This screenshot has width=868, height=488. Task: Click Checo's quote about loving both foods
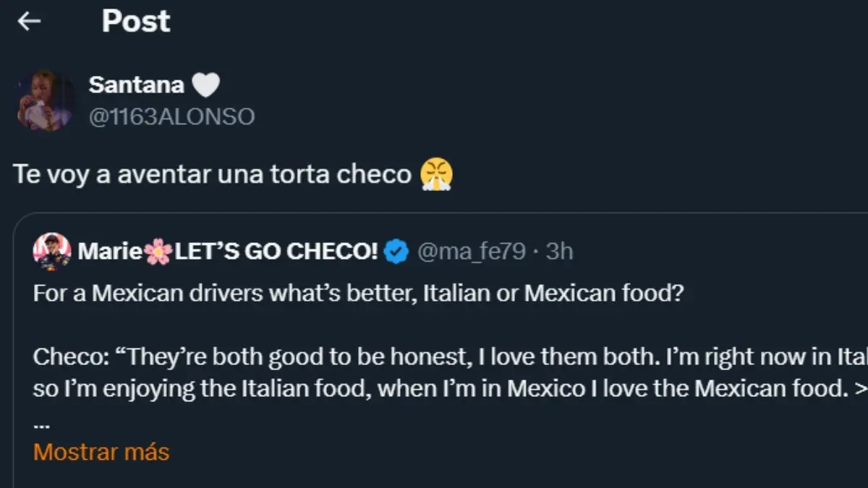362,356
